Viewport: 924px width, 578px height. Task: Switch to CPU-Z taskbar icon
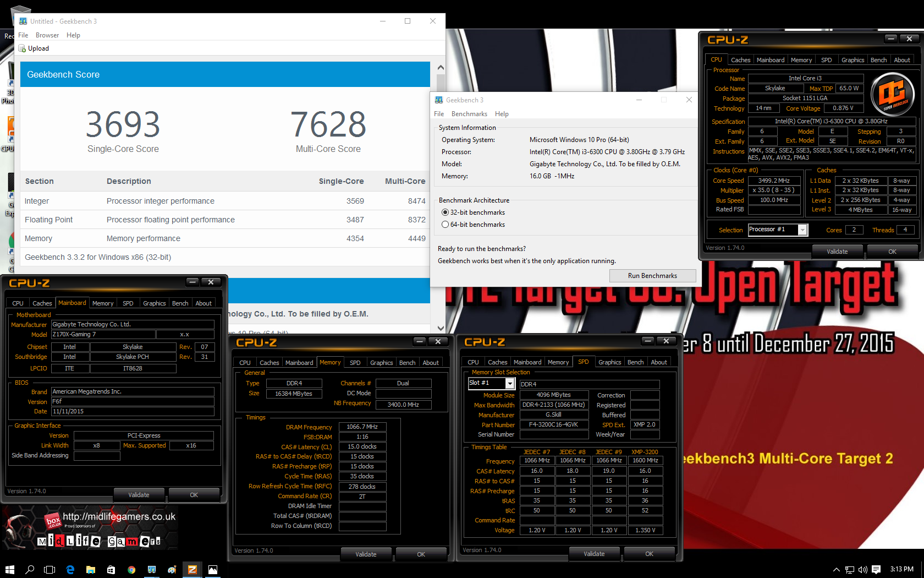[x=193, y=570]
